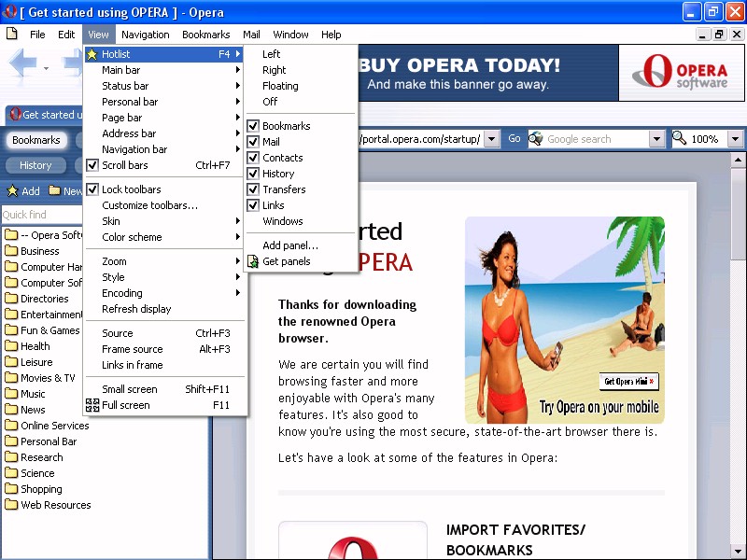This screenshot has height=560, width=747.
Task: Toggle the Scroll bars checkbox
Action: tap(92, 165)
